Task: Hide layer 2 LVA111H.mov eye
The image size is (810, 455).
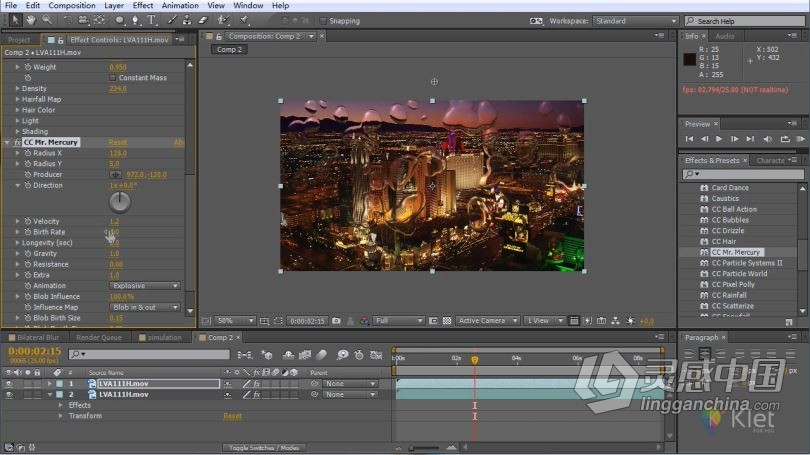Action: [9, 394]
